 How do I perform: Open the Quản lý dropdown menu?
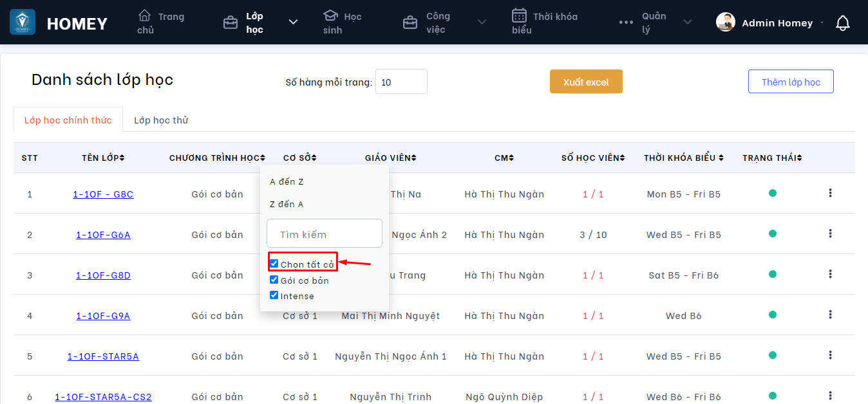tap(687, 23)
